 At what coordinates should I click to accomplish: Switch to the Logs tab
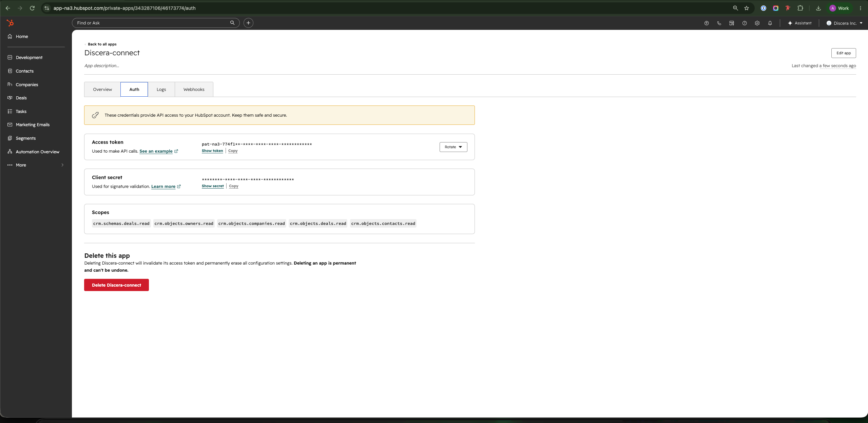point(161,89)
